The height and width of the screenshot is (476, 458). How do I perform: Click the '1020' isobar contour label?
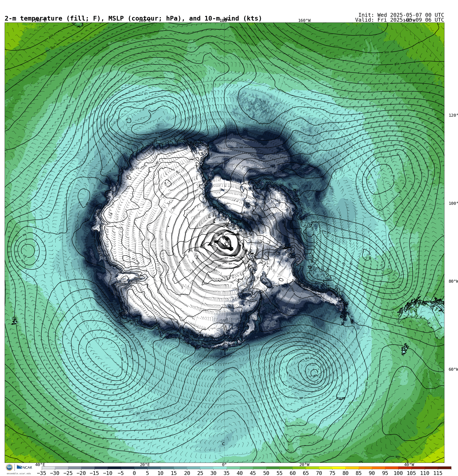click(386, 84)
